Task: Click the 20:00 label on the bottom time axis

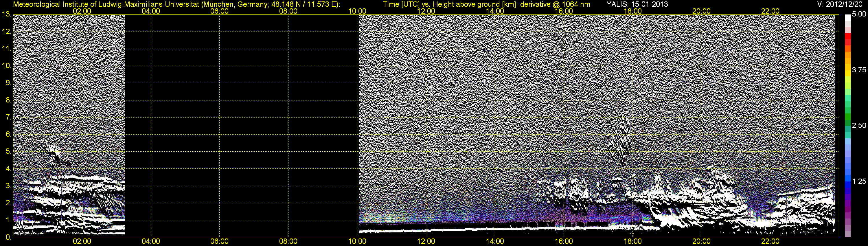Action: [702, 241]
